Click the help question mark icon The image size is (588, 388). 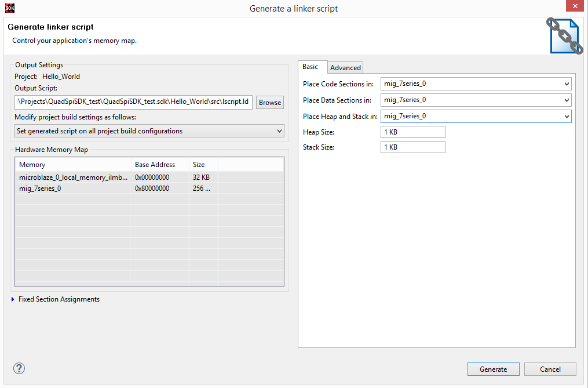pos(19,368)
